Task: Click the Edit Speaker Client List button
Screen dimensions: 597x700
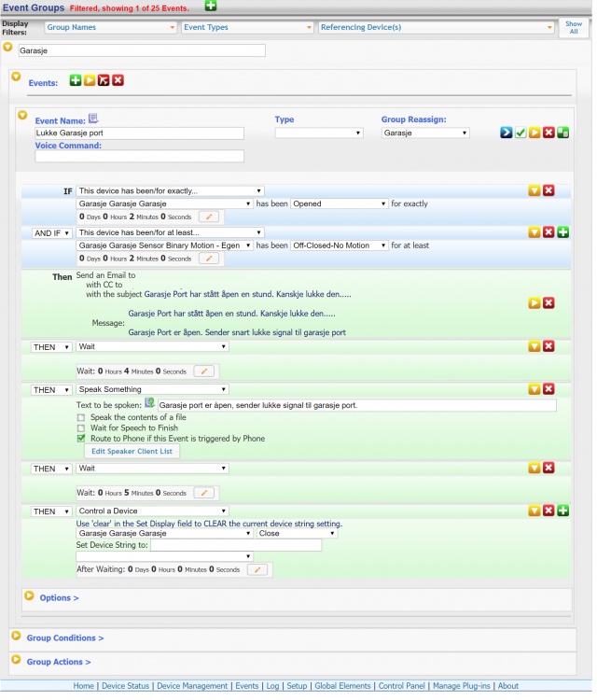Action: (132, 452)
